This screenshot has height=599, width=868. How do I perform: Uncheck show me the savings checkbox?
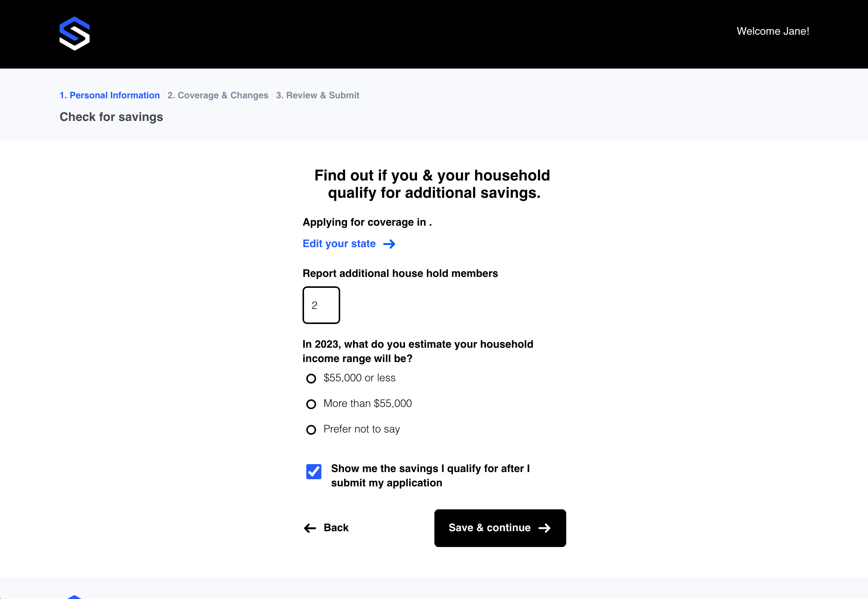[x=313, y=472]
